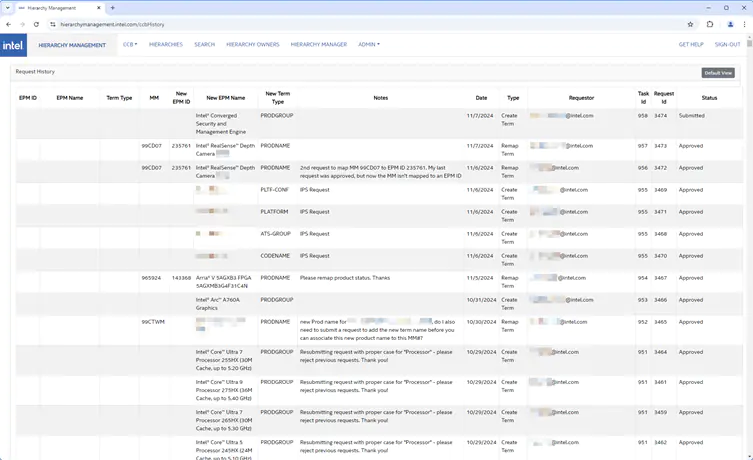The width and height of the screenshot is (753, 460).
Task: Expand the ADMIN dropdown menu
Action: 369,44
